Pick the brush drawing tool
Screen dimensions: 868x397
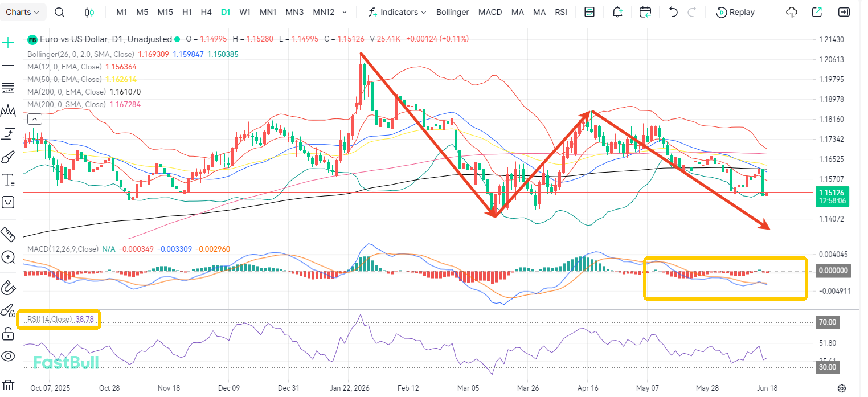point(8,157)
